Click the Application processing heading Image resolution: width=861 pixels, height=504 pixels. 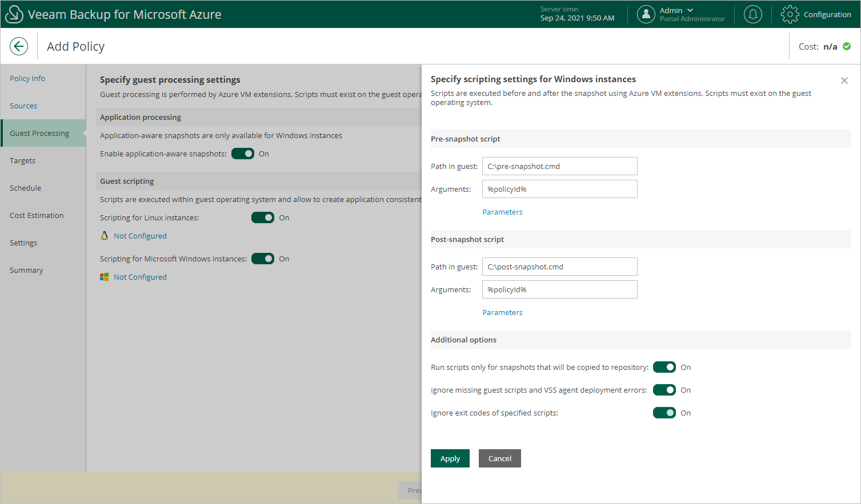141,117
